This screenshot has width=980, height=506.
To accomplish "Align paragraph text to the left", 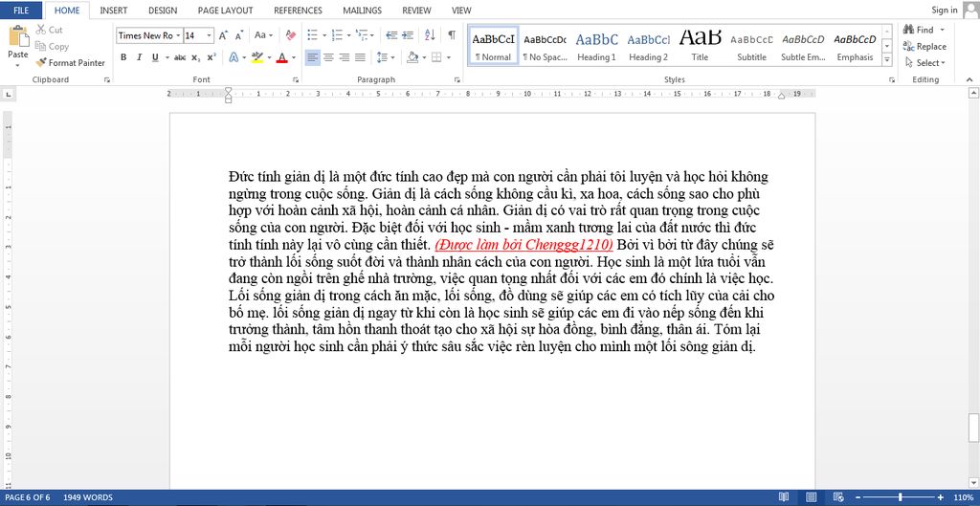I will (x=313, y=57).
